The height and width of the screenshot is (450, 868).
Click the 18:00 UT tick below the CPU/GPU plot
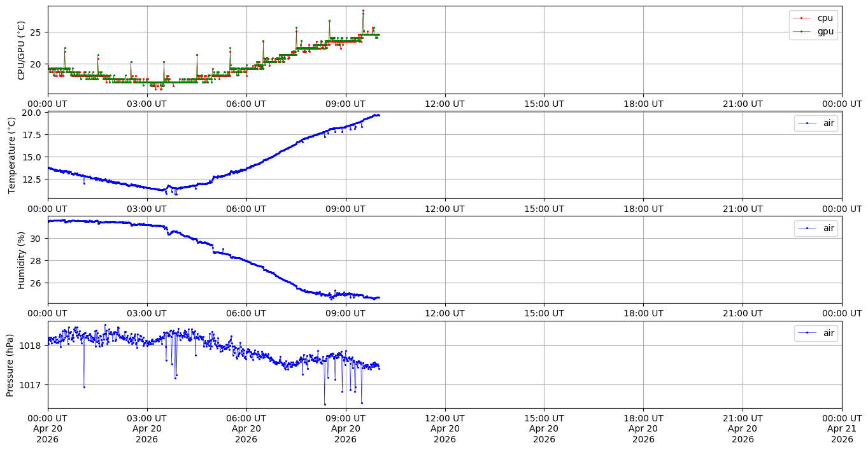click(x=643, y=103)
